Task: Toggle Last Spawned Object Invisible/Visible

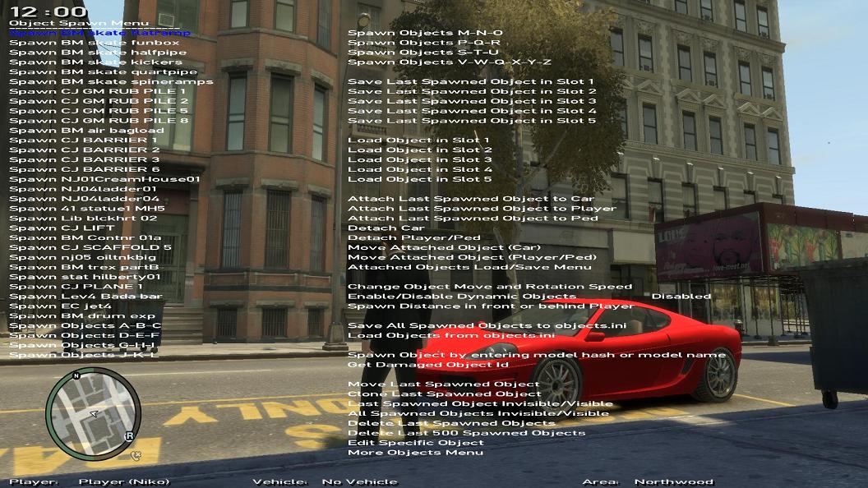Action: pos(480,404)
